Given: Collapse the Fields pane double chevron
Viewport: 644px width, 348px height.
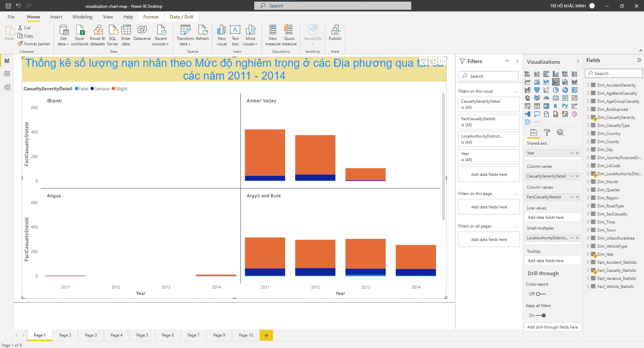Looking at the screenshot, I should point(639,60).
